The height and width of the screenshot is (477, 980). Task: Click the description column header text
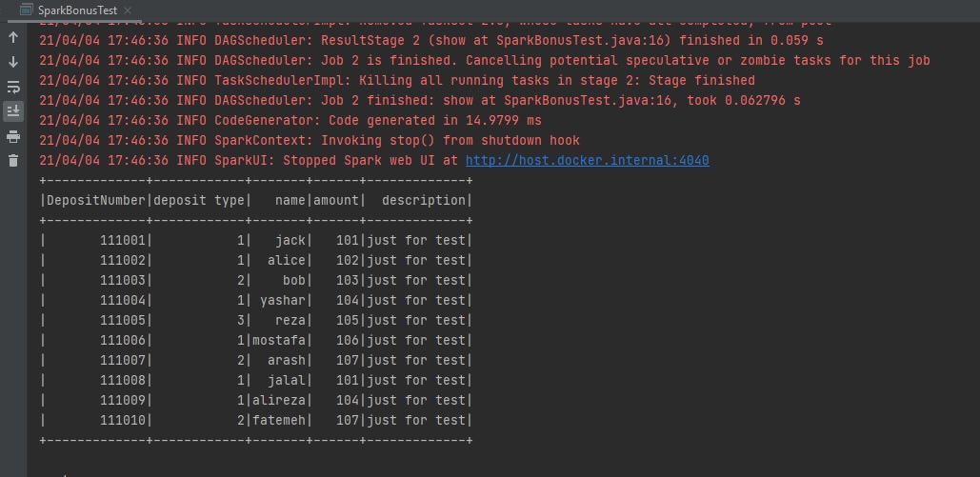[422, 200]
